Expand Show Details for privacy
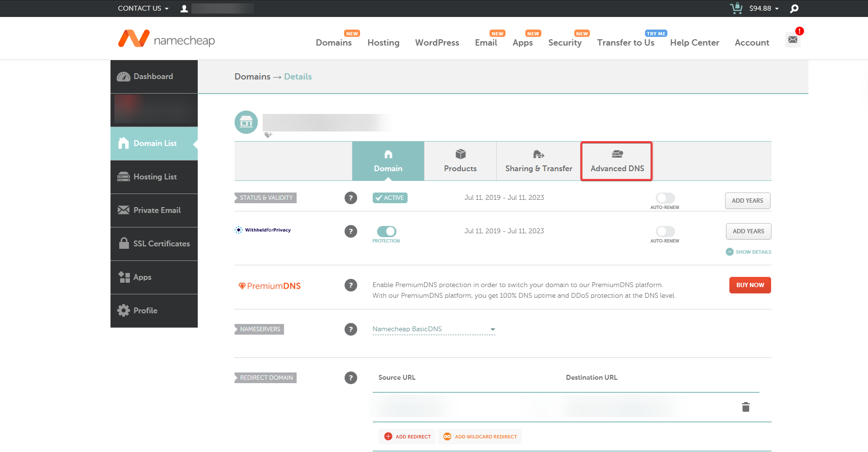Screen dimensions: 868x452 coord(748,252)
